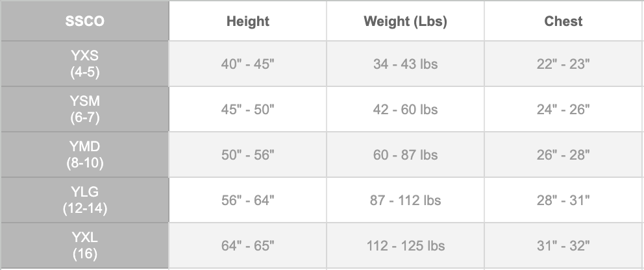The height and width of the screenshot is (270, 644).
Task: Click the 40" - 45" height cell
Action: [247, 64]
